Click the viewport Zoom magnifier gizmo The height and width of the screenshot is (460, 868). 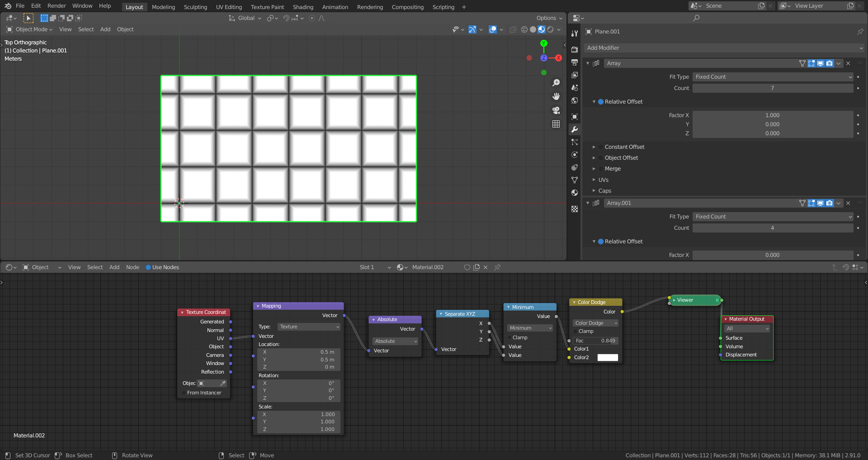(x=556, y=83)
